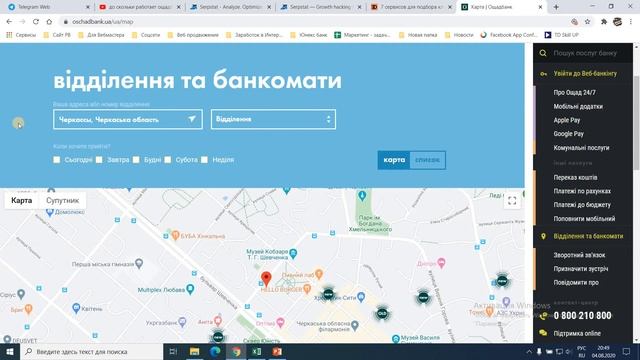
Task: Open the Windows Start menu
Action: coord(10,351)
